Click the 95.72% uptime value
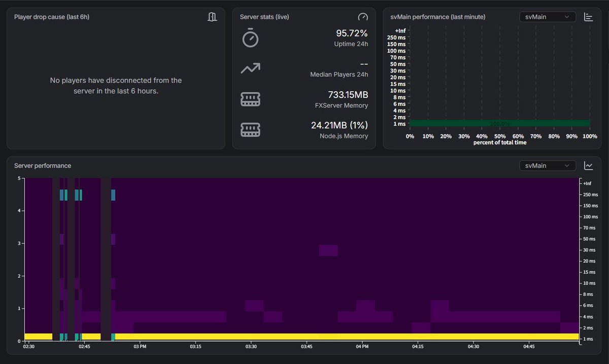 [352, 33]
